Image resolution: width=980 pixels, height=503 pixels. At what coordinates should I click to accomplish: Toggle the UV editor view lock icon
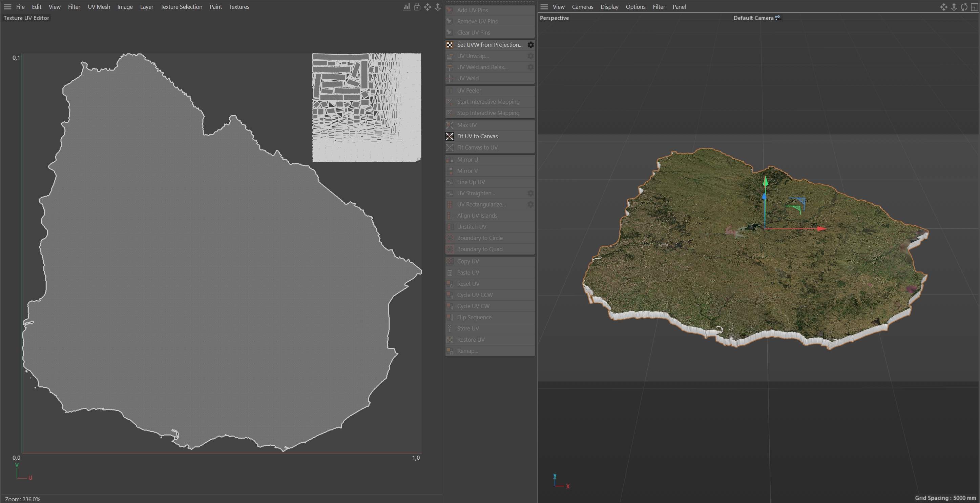(x=417, y=7)
